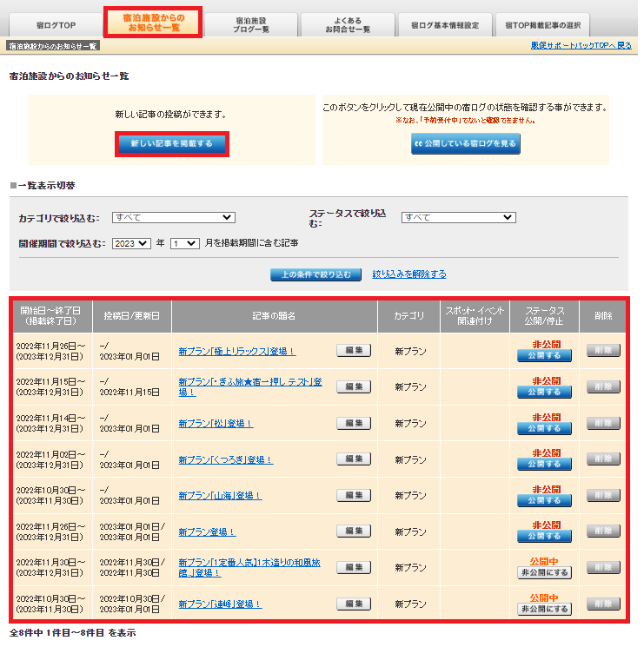Switch to 宿泊施設ブログ一覧 tab

pyautogui.click(x=251, y=24)
